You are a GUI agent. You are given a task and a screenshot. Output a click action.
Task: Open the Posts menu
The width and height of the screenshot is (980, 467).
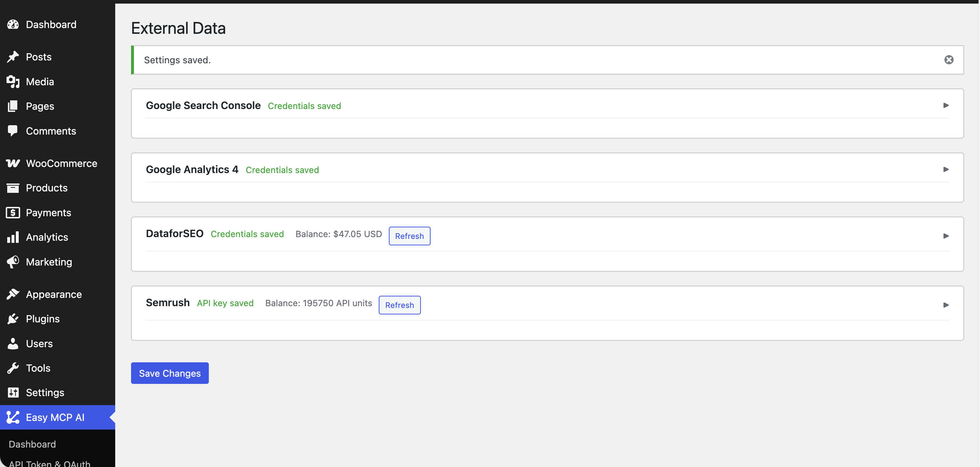click(58, 56)
